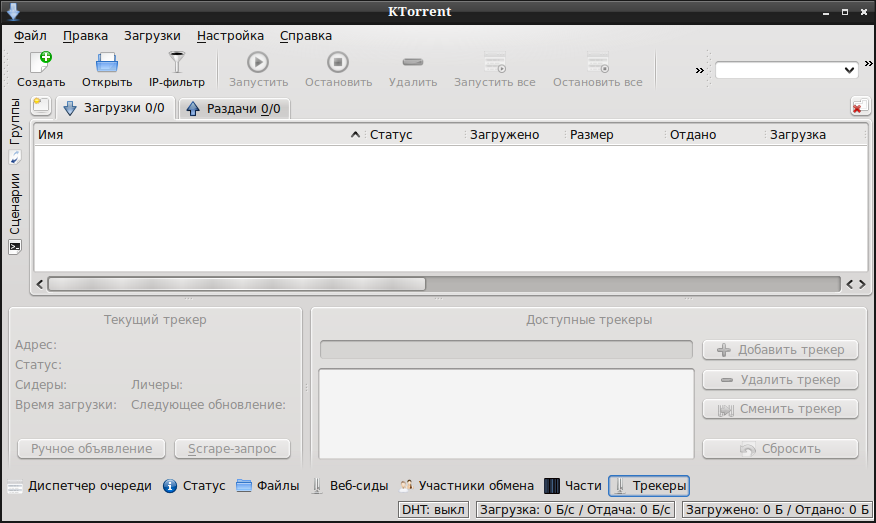Click the Ручное объявление button
This screenshot has height=523, width=876.
point(92,449)
